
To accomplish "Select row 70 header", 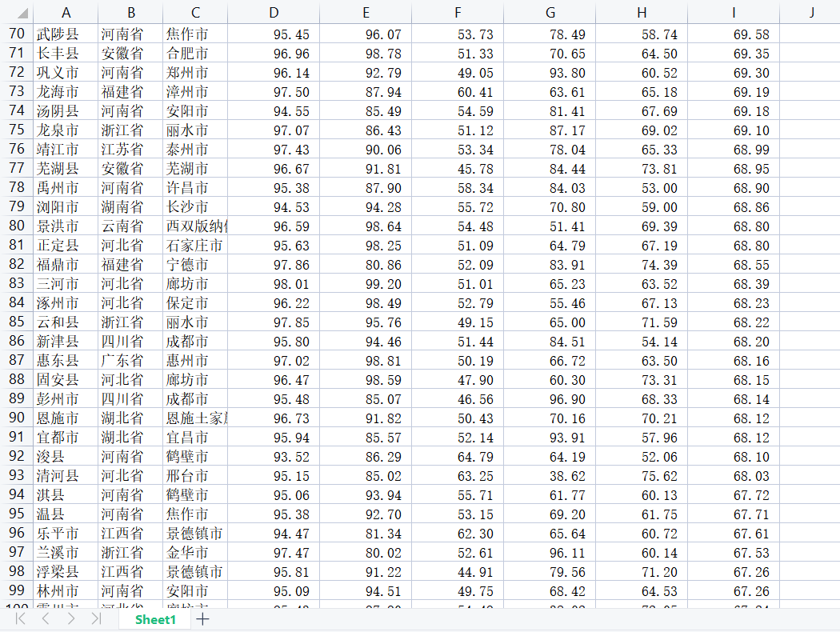I will pyautogui.click(x=17, y=34).
